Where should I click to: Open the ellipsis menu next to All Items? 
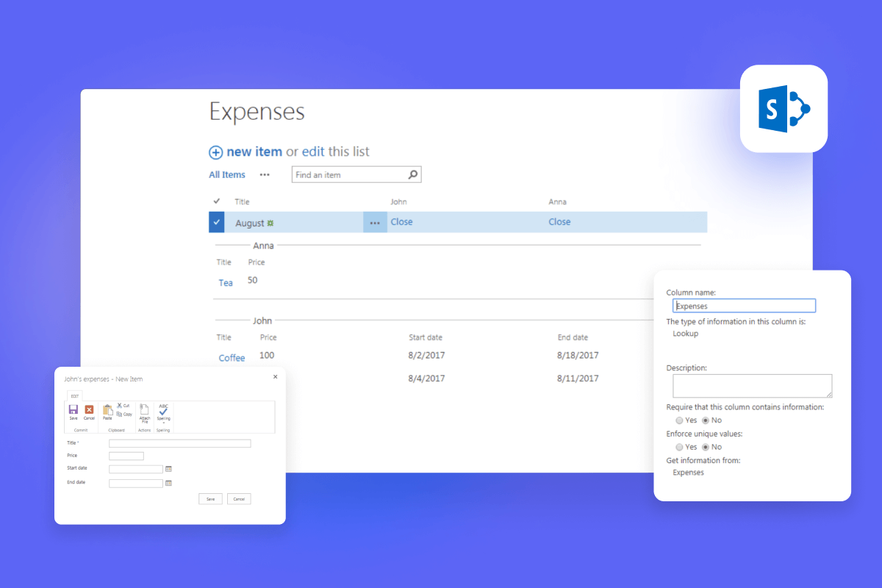265,174
